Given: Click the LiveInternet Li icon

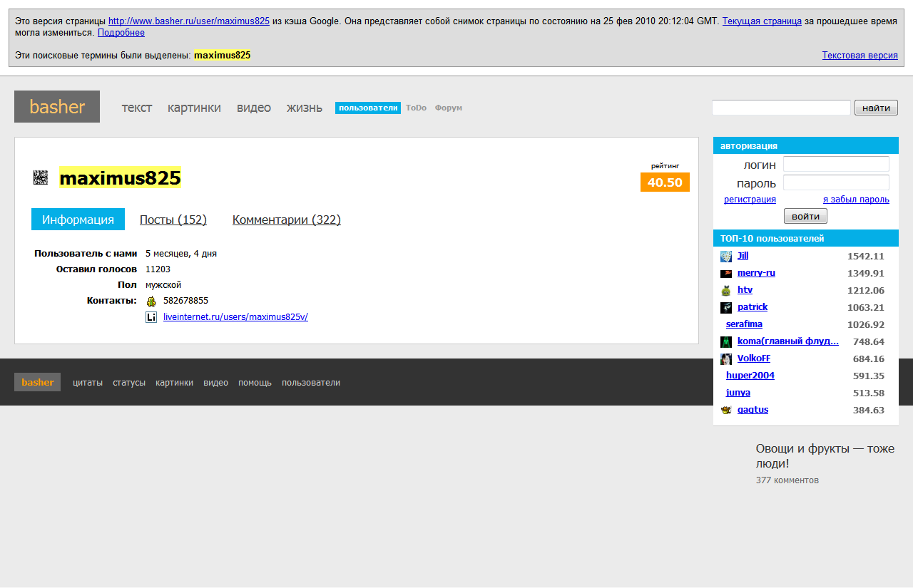Looking at the screenshot, I should coord(151,317).
